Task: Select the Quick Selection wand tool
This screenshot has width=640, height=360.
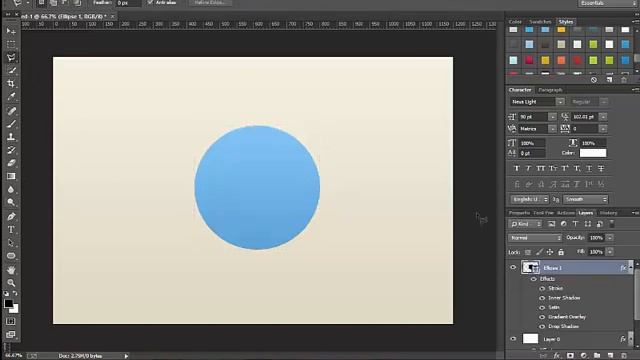Action: pyautogui.click(x=11, y=70)
